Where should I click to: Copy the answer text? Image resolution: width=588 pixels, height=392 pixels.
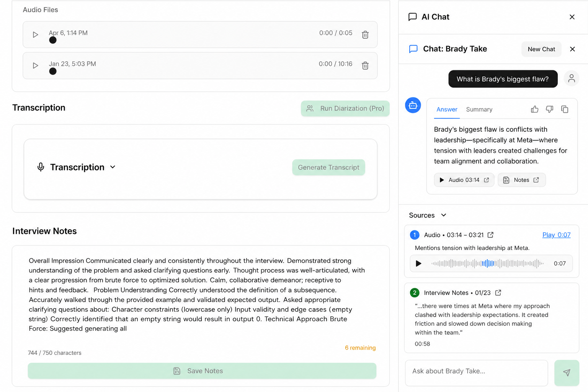pos(565,109)
